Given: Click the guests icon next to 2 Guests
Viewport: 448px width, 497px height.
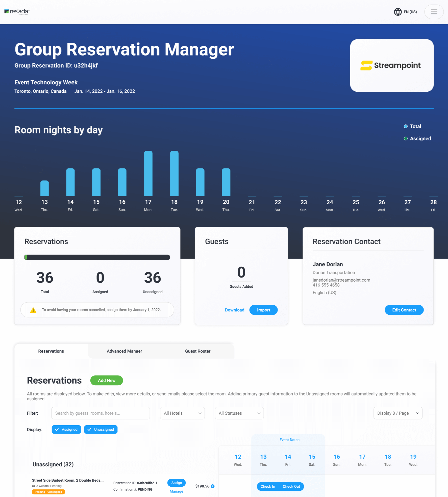Looking at the screenshot, I should click(34, 486).
